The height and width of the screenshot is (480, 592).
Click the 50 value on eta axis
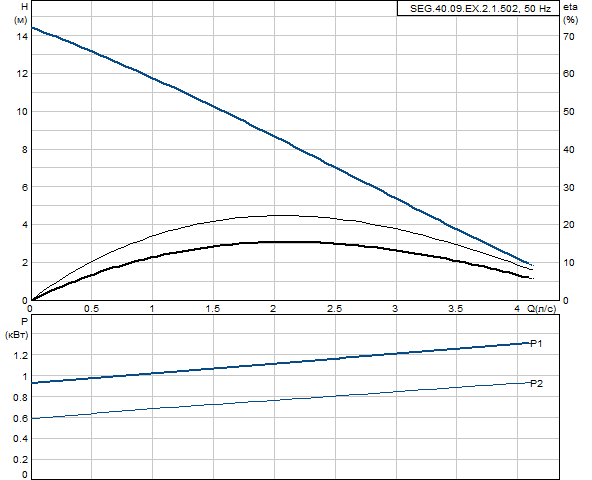point(569,112)
